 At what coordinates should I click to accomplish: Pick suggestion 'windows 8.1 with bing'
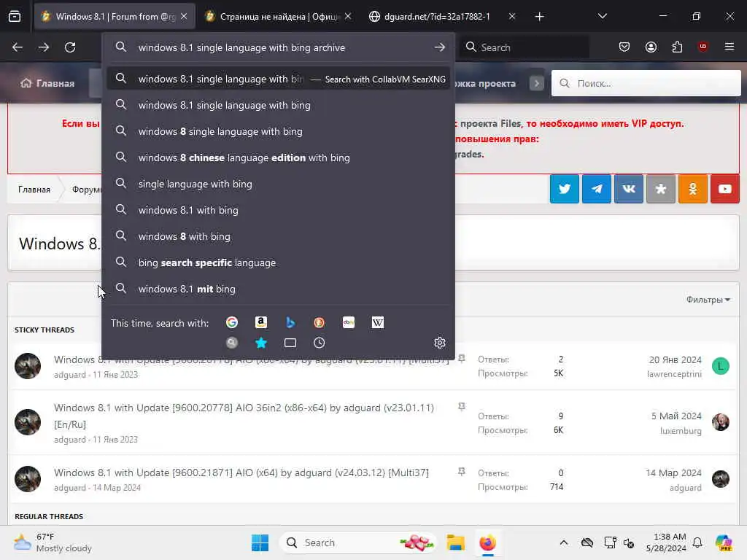[278, 210]
